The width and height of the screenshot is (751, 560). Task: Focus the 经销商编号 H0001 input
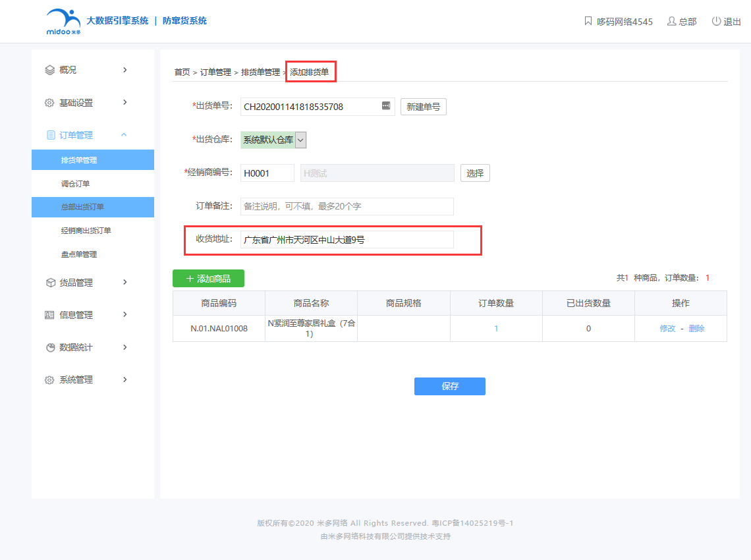click(x=267, y=173)
